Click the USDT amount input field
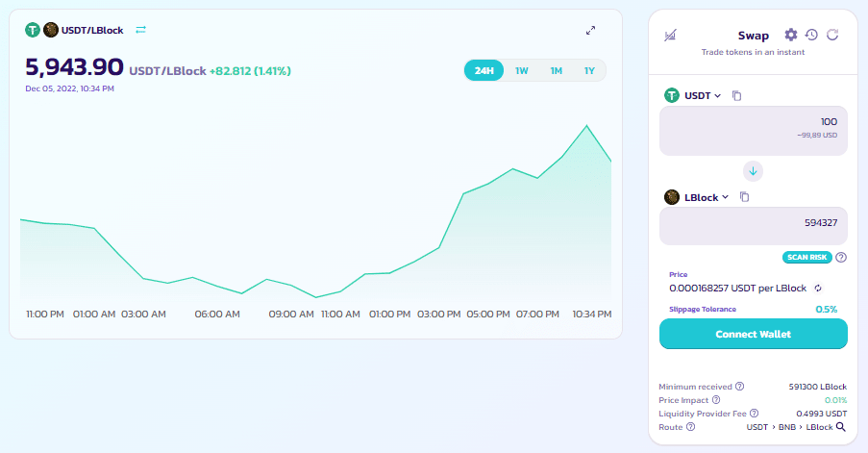The height and width of the screenshot is (453, 868). pos(753,129)
